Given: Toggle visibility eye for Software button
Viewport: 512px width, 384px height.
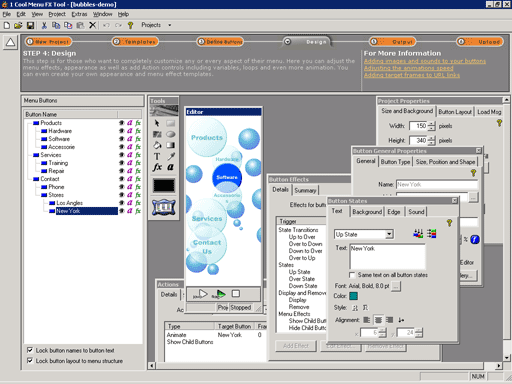Looking at the screenshot, I should coord(122,139).
